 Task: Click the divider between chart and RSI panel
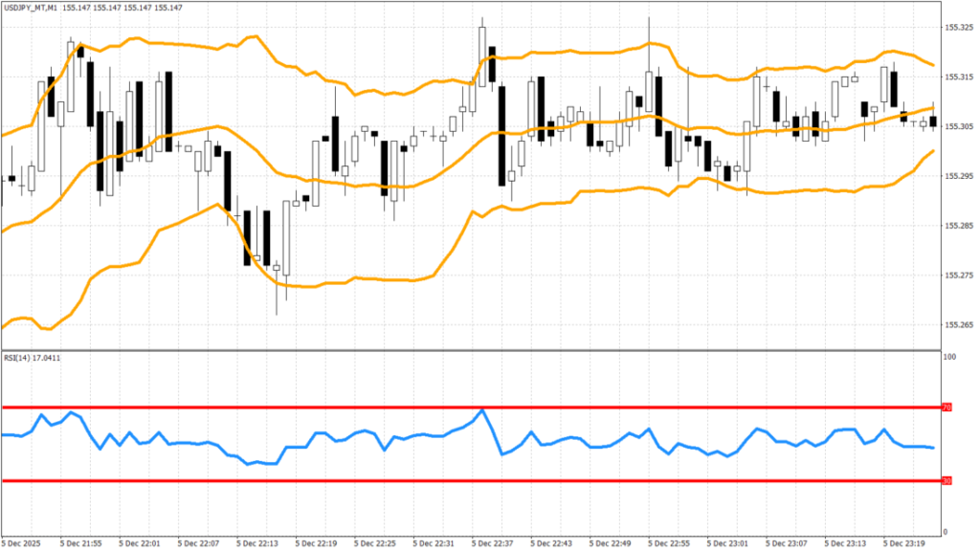coord(469,350)
